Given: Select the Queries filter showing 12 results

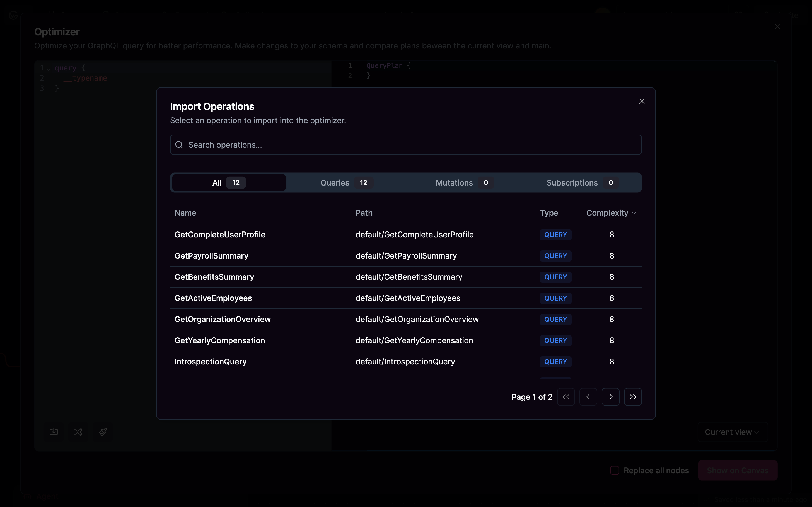Looking at the screenshot, I should click(345, 183).
